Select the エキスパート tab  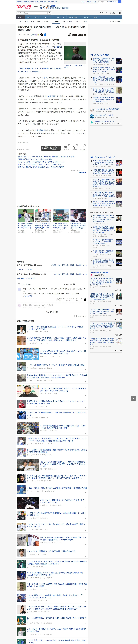point(48,17)
